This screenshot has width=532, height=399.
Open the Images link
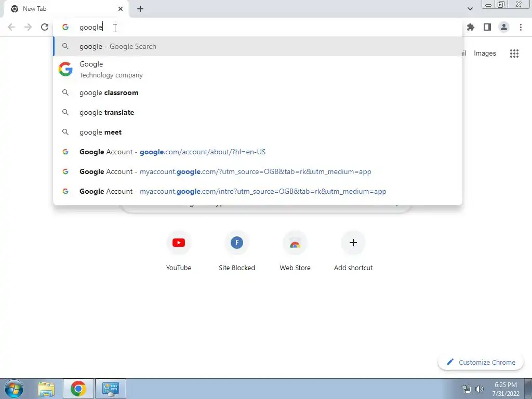click(x=485, y=54)
